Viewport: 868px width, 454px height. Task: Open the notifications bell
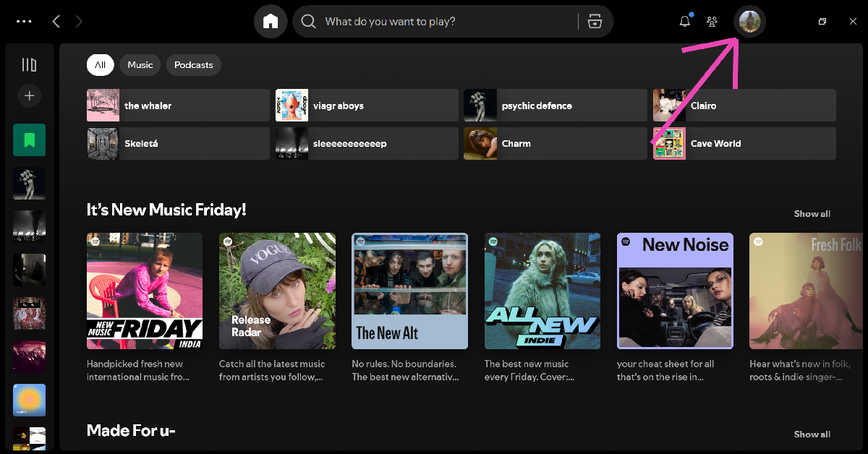point(684,22)
